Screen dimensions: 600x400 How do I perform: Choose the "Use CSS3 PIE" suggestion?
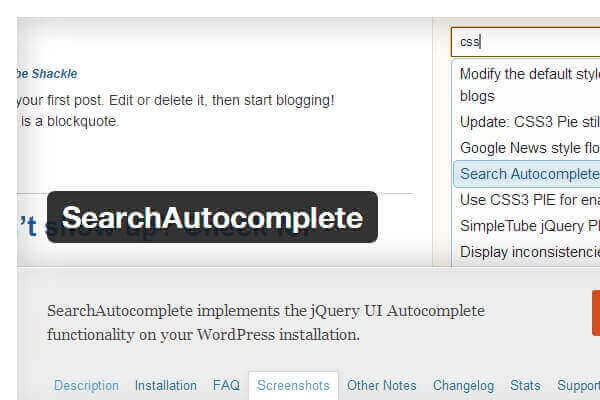(529, 199)
